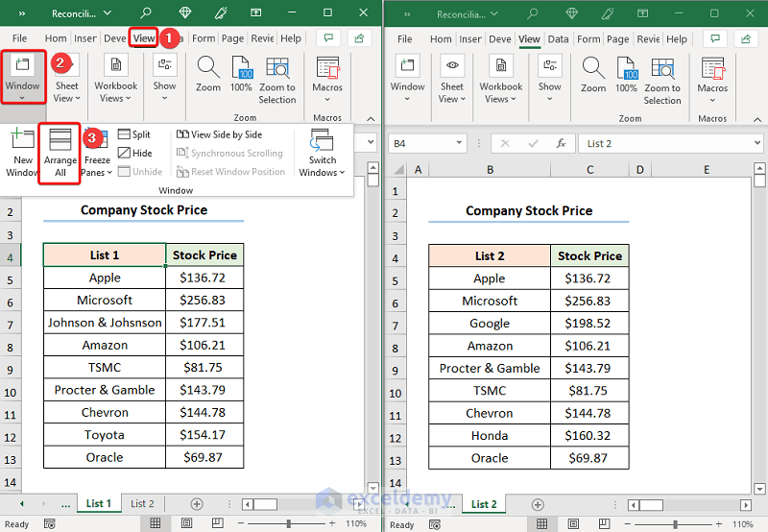Open Workbook Views in left window

pyautogui.click(x=115, y=79)
